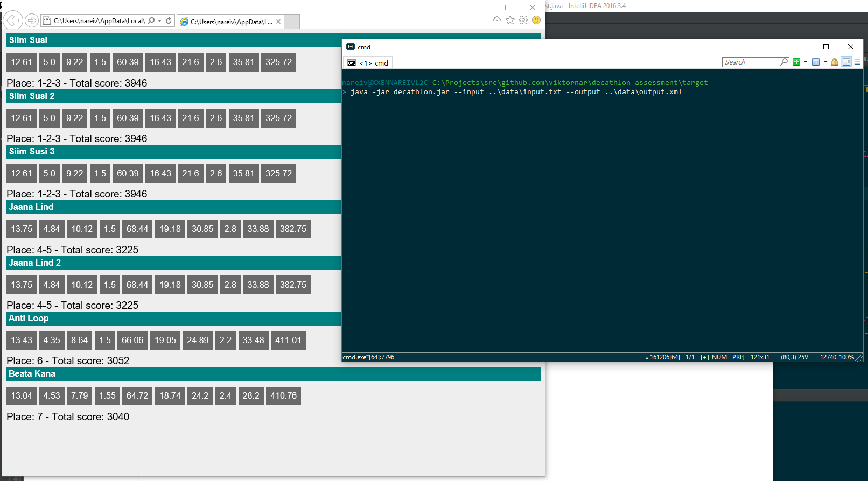Click NUM lock status indicator

(719, 357)
